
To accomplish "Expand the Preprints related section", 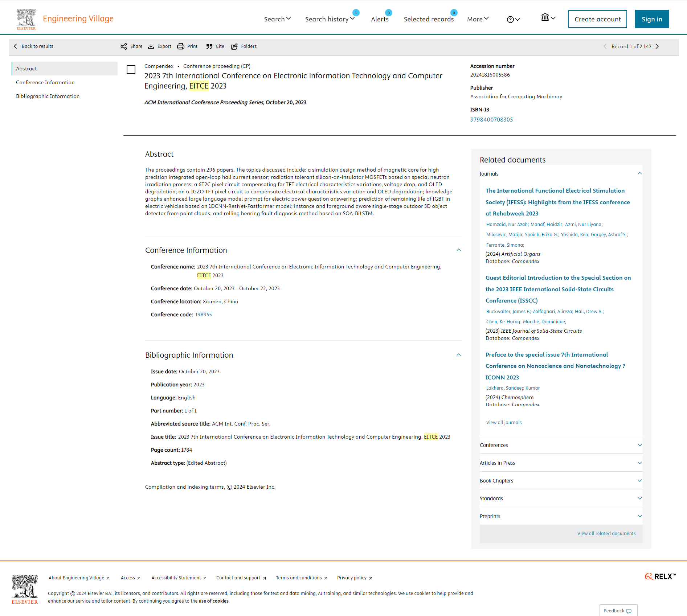I will (x=561, y=516).
